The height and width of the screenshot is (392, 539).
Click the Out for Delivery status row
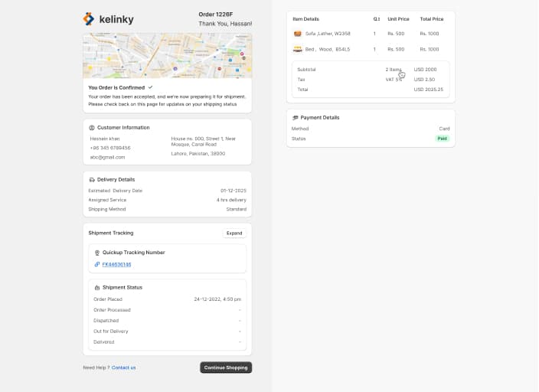pos(168,332)
